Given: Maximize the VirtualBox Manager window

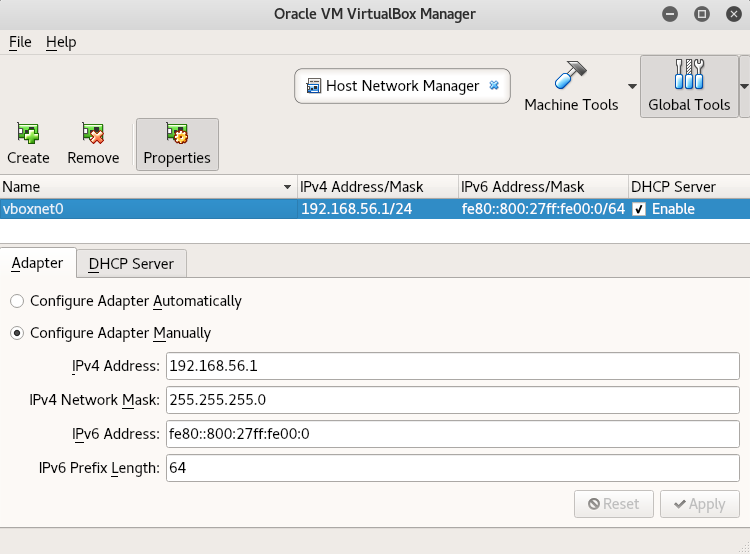Looking at the screenshot, I should coord(702,14).
